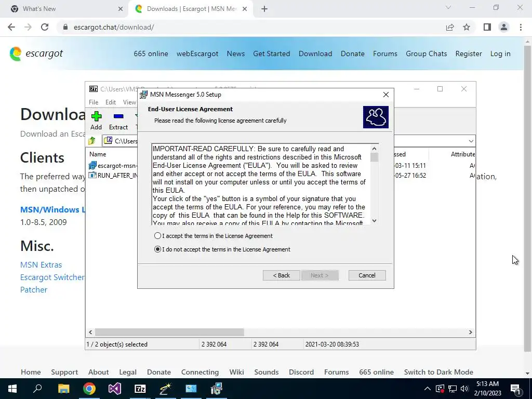
Task: Show hidden system tray icons
Action: point(428,389)
